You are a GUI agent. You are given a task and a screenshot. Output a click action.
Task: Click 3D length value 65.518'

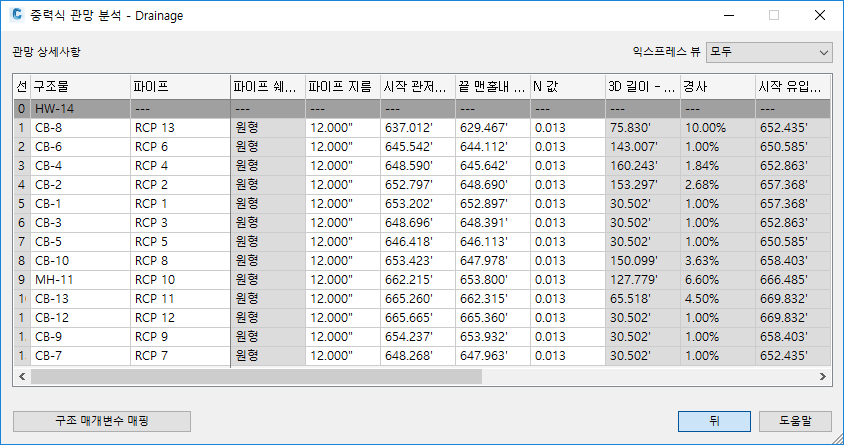(x=643, y=299)
